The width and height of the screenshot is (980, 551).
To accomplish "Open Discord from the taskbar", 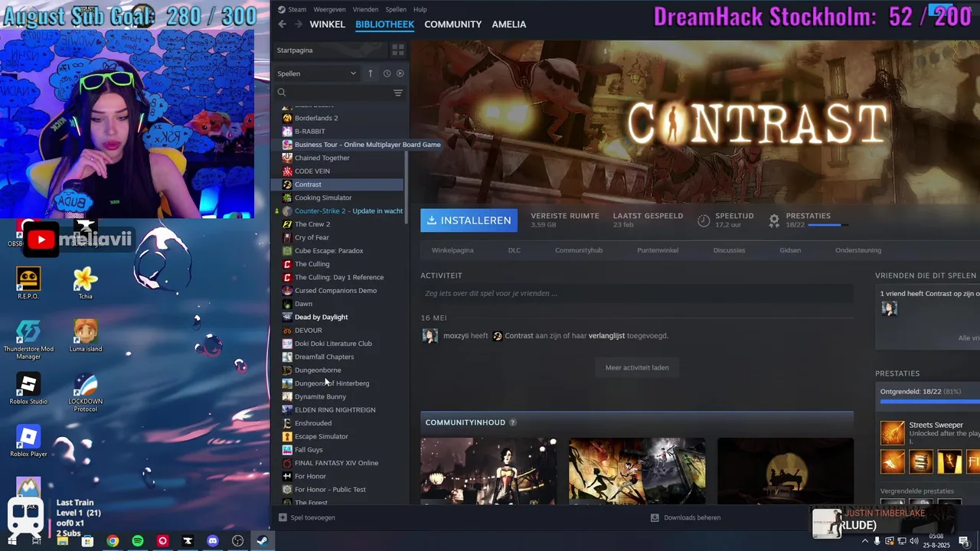I will tap(213, 541).
